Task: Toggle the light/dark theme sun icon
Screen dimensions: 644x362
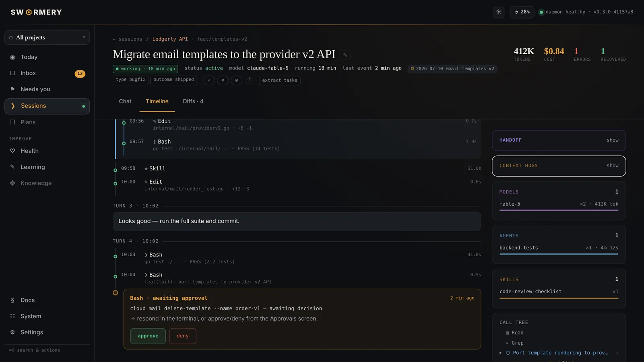Action: point(499,12)
